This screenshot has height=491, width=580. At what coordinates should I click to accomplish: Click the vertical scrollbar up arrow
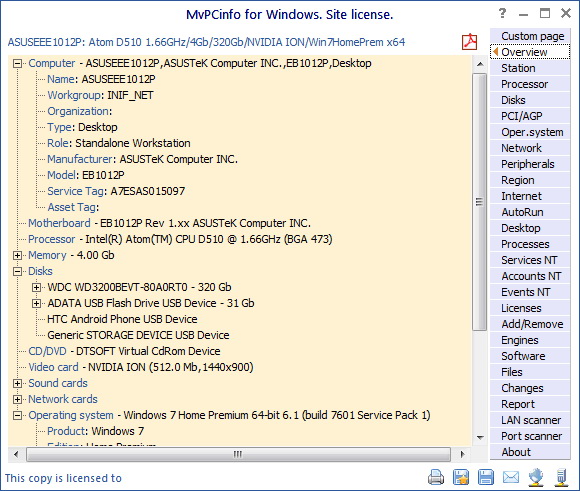[479, 64]
